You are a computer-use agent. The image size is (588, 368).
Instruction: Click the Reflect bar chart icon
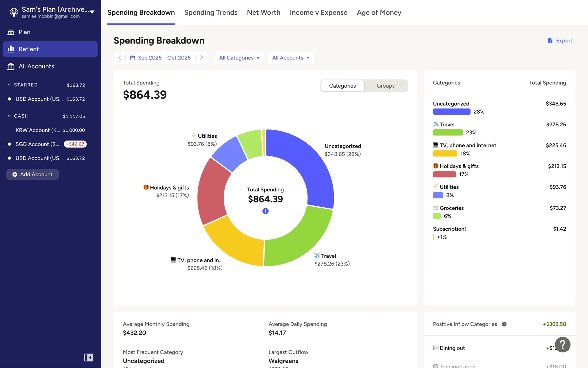[x=11, y=49]
